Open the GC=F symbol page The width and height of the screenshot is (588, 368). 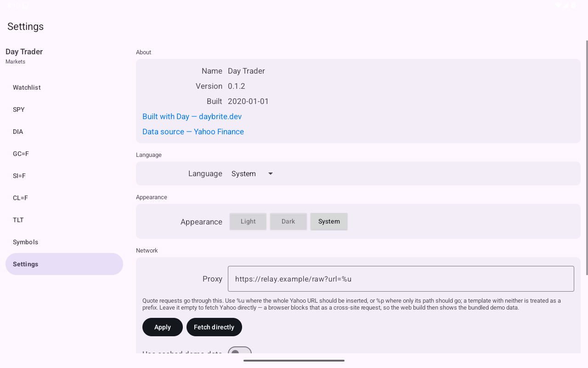click(64, 154)
